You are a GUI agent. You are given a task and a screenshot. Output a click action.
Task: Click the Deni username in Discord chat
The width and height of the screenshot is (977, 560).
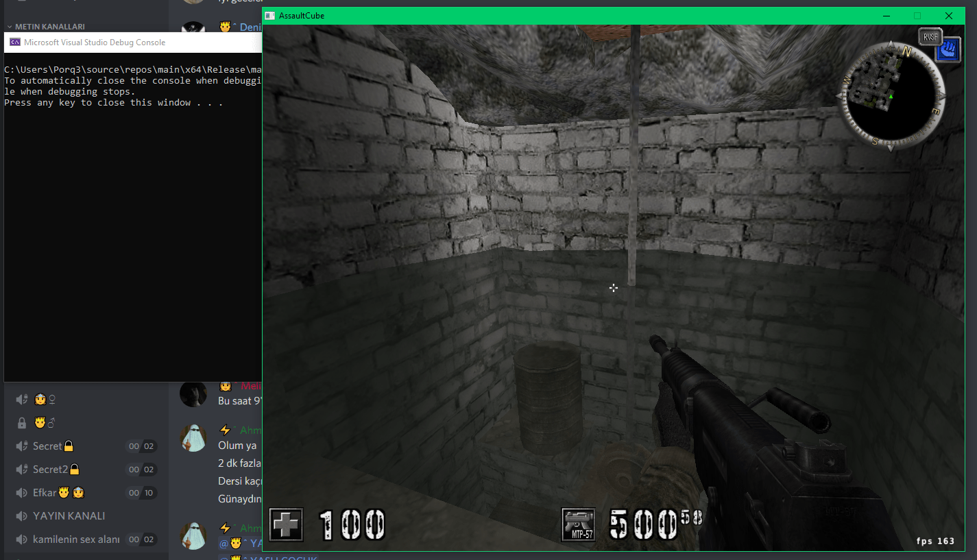tap(250, 27)
